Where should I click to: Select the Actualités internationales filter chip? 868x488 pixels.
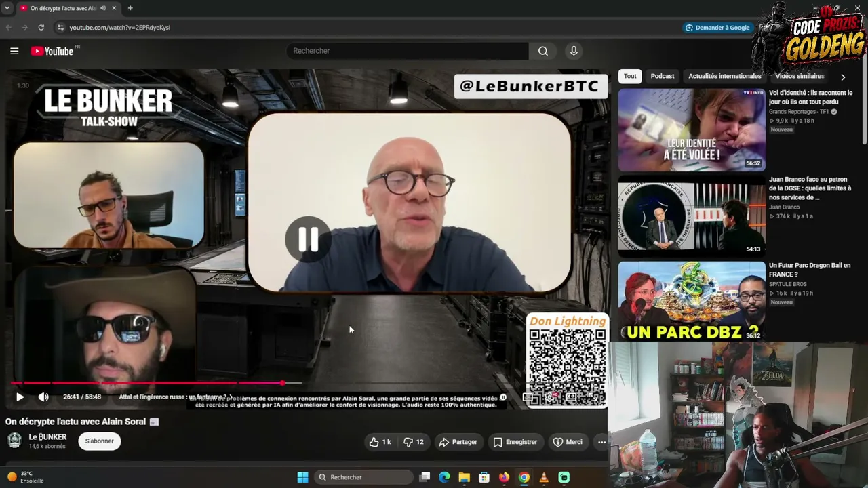(x=724, y=76)
